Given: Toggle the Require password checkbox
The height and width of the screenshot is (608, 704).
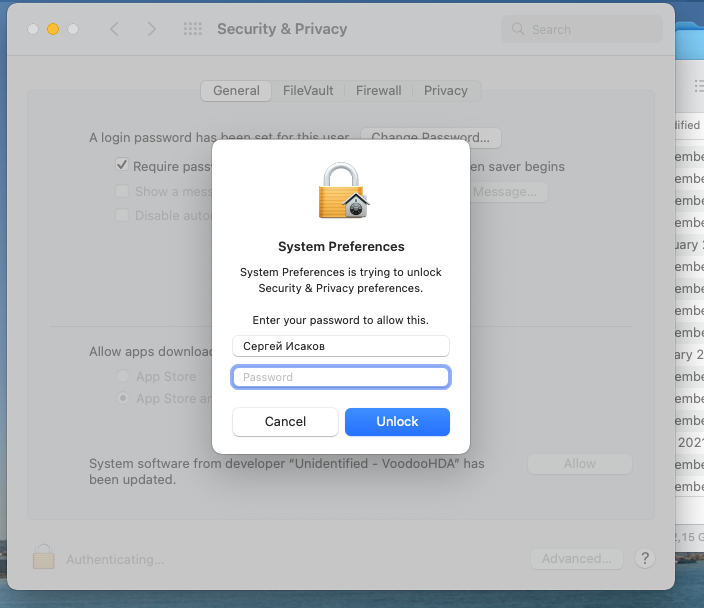Looking at the screenshot, I should pos(122,165).
